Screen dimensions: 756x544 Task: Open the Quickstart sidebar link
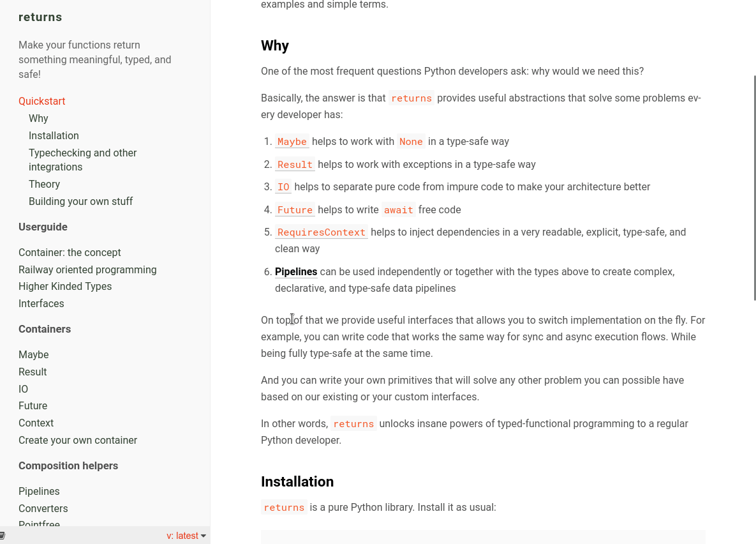click(42, 101)
